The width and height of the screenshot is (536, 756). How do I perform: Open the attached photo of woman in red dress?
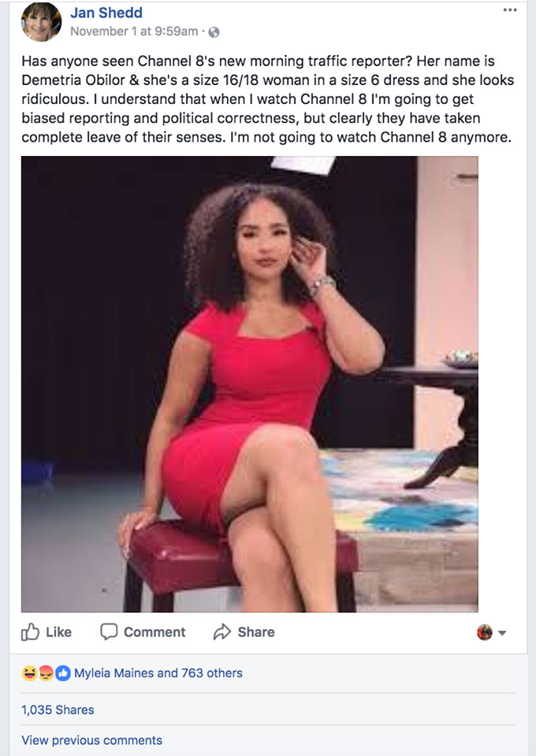click(x=249, y=384)
